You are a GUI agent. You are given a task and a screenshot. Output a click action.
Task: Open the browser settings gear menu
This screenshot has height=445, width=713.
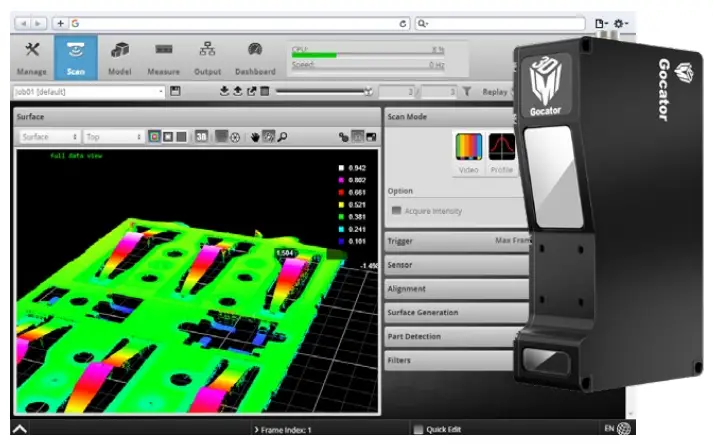621,23
